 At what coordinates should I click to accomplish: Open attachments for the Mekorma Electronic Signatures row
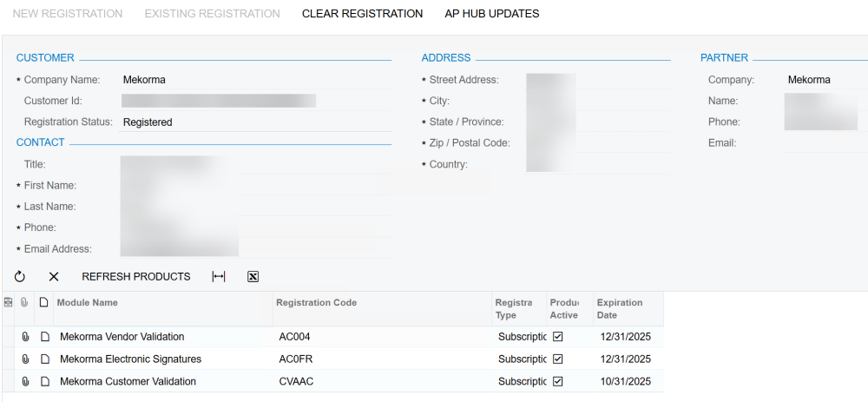25,359
